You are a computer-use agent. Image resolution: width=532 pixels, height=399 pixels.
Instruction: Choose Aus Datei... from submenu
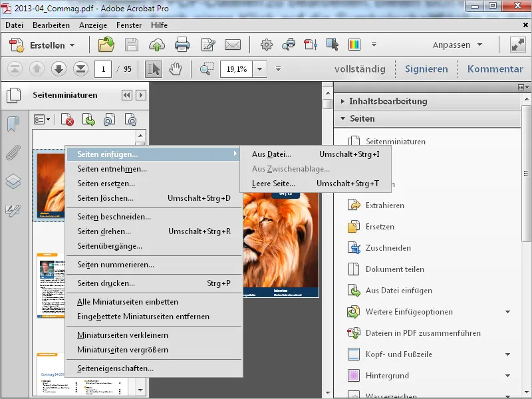315,154
